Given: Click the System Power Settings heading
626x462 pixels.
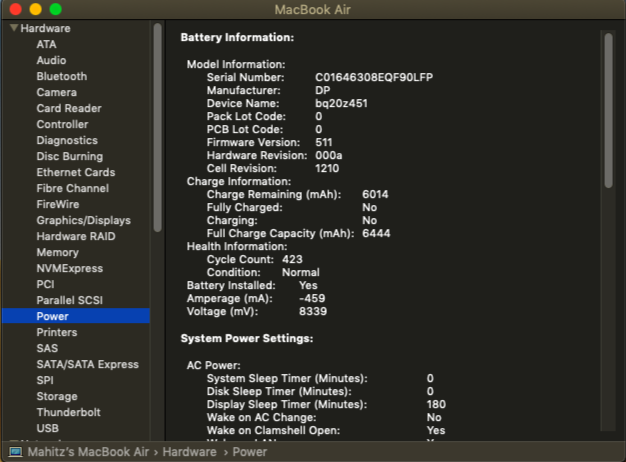Looking at the screenshot, I should point(247,338).
